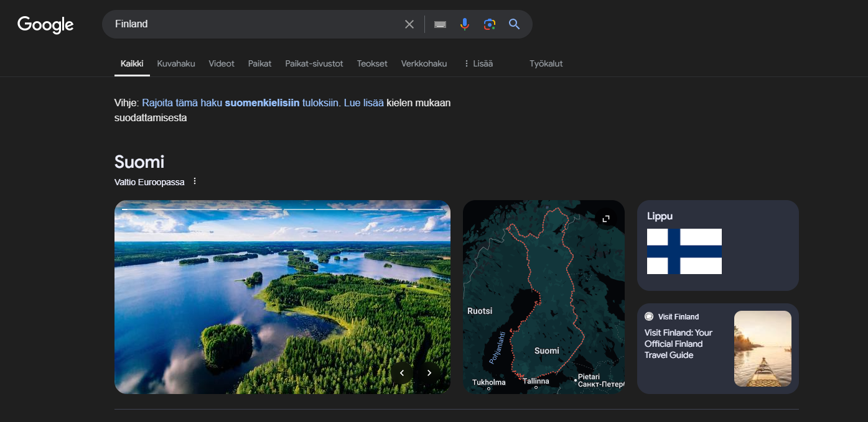Expand the Lisää more menu
Screen dimensions: 868x422
pos(478,63)
